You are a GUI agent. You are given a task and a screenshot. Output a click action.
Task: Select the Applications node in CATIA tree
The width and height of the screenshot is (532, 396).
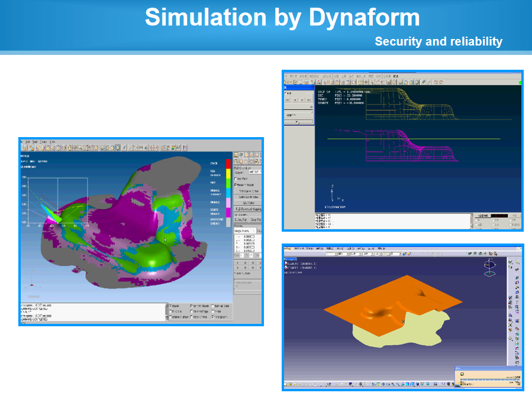coord(294,272)
